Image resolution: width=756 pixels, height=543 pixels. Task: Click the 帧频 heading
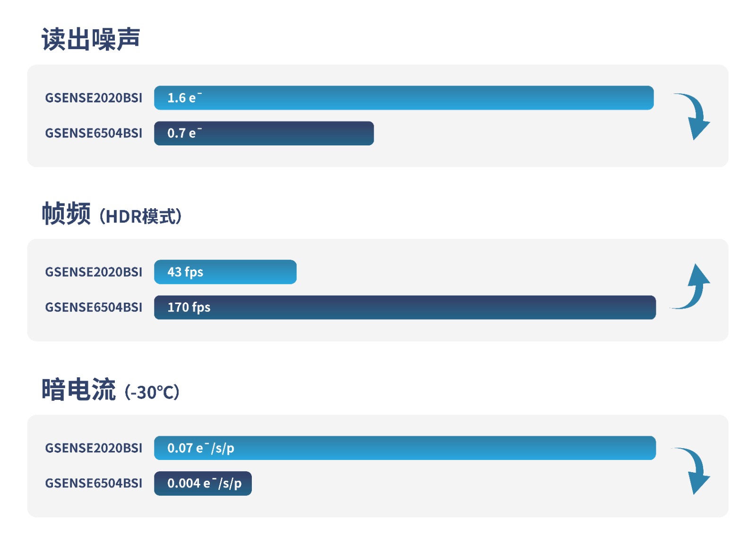(66, 213)
